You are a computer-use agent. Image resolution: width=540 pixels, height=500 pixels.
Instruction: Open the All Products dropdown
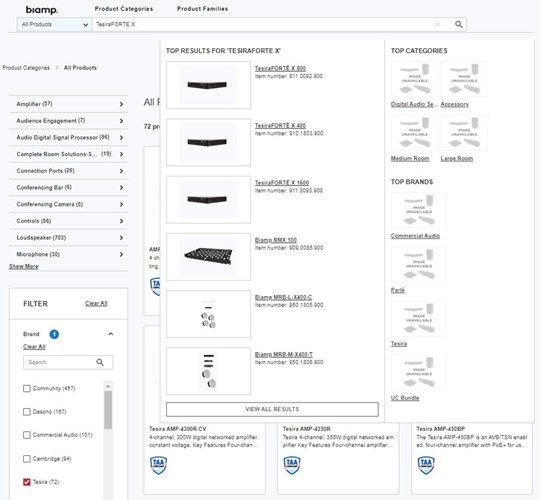pos(54,24)
